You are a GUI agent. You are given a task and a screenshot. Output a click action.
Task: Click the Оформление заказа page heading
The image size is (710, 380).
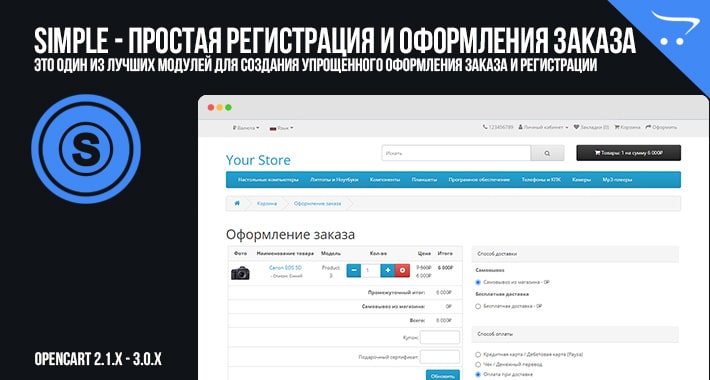point(290,235)
